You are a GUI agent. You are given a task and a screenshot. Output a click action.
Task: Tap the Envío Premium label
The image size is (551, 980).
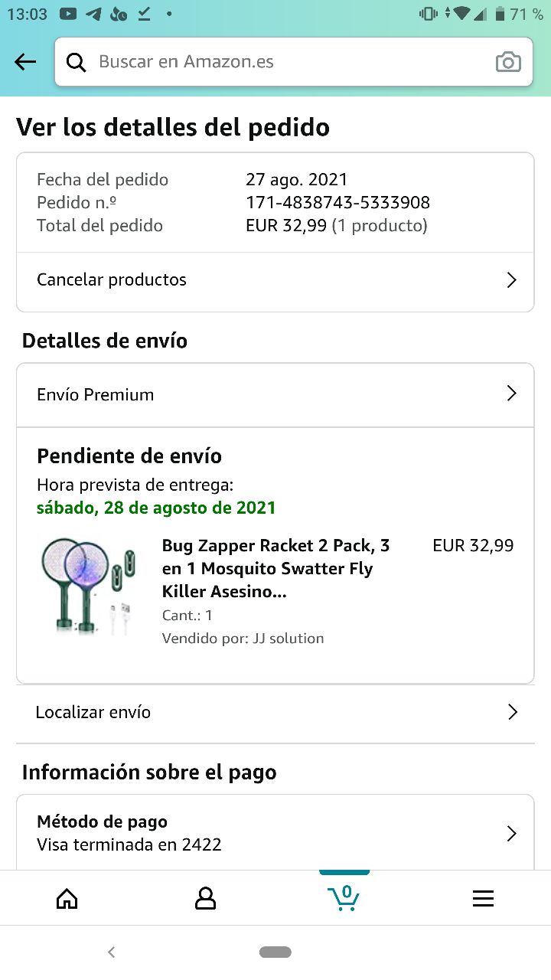(96, 394)
